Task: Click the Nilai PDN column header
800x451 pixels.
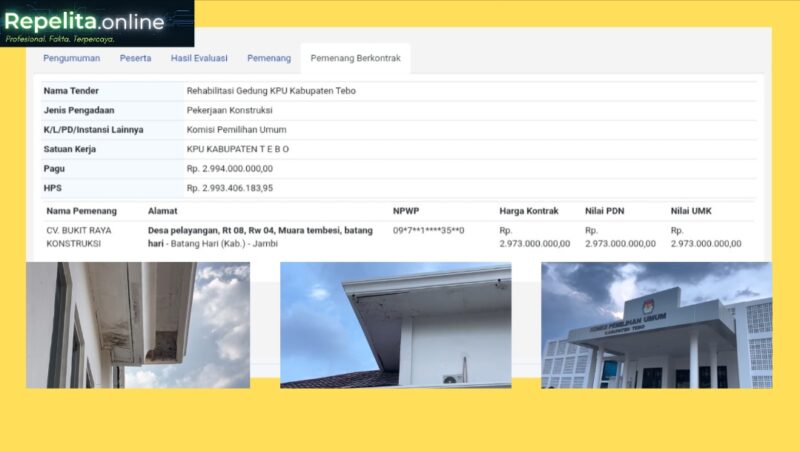Action: pyautogui.click(x=605, y=211)
